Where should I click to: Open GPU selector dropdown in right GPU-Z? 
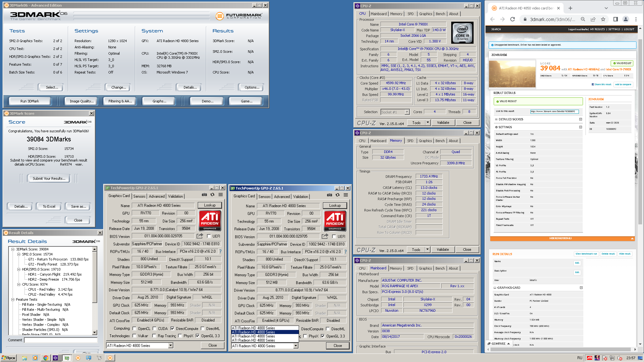coord(296,346)
